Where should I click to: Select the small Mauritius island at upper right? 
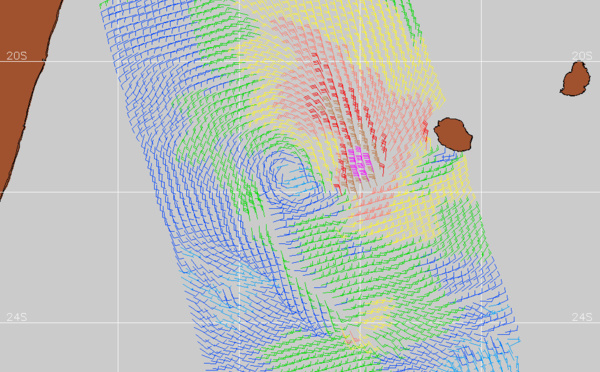tap(576, 79)
